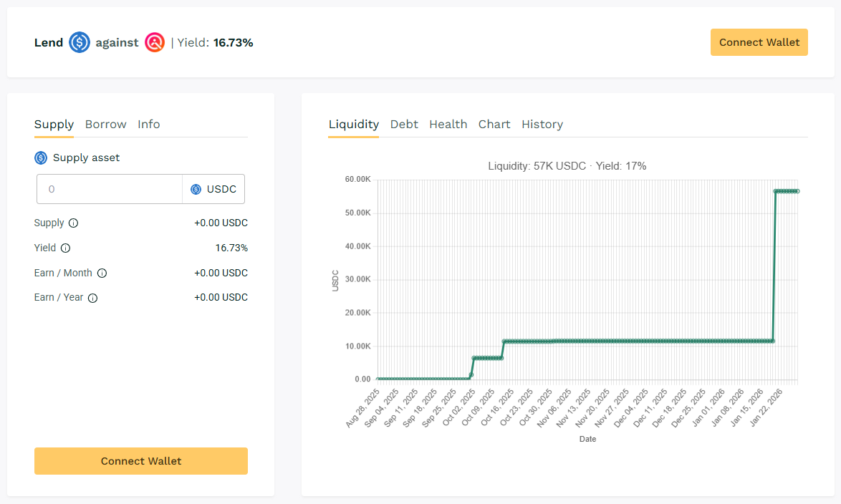View the History tab
The image size is (841, 504).
(542, 125)
